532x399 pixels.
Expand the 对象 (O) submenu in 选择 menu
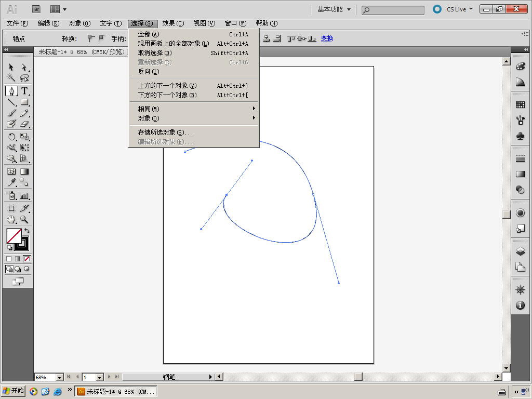(194, 118)
